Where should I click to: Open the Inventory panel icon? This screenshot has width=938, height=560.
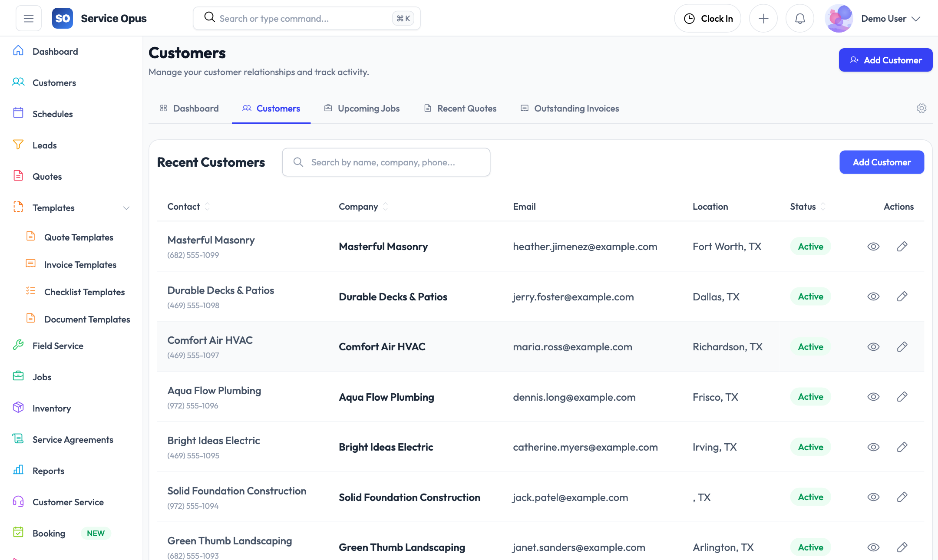[x=18, y=408]
